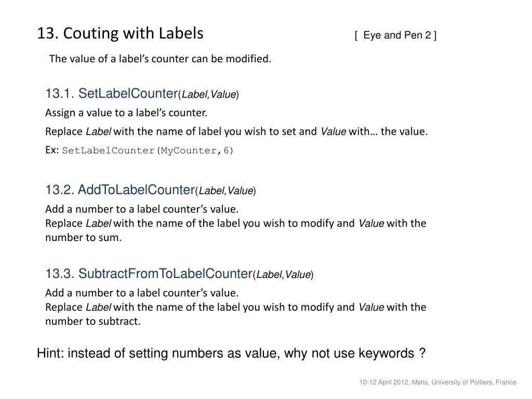
Task: Click the italic "(Label,Value)" parameters after SetLabelCounter
Action: pos(209,95)
